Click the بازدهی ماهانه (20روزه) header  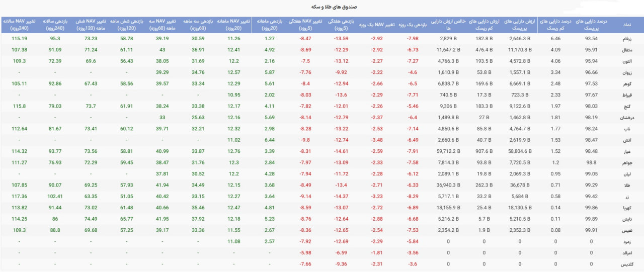pyautogui.click(x=270, y=24)
